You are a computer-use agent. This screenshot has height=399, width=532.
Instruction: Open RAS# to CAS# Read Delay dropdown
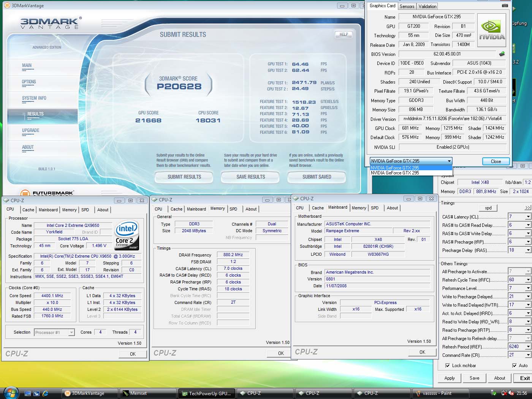point(528,225)
